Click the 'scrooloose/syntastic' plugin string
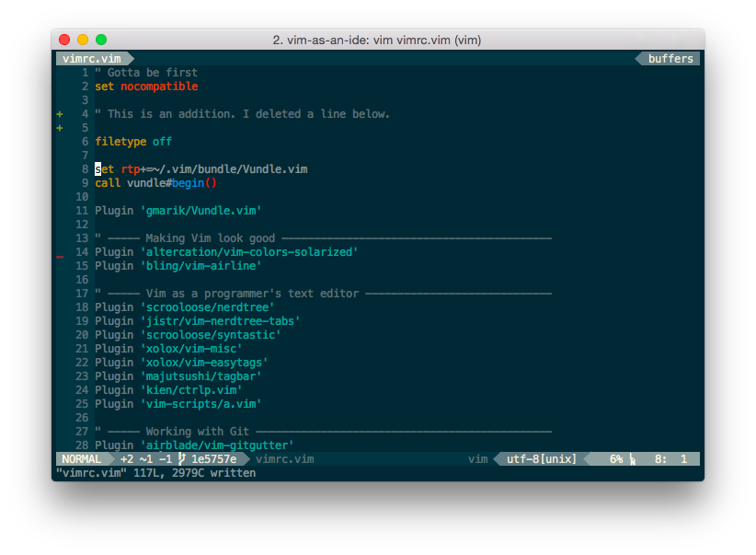This screenshot has width=756, height=555. (x=211, y=335)
